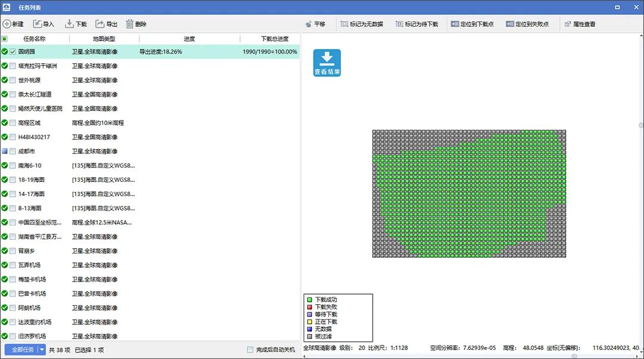The image size is (644, 359).
Task: Click 下载成功 green legend swatch
Action: pos(309,300)
